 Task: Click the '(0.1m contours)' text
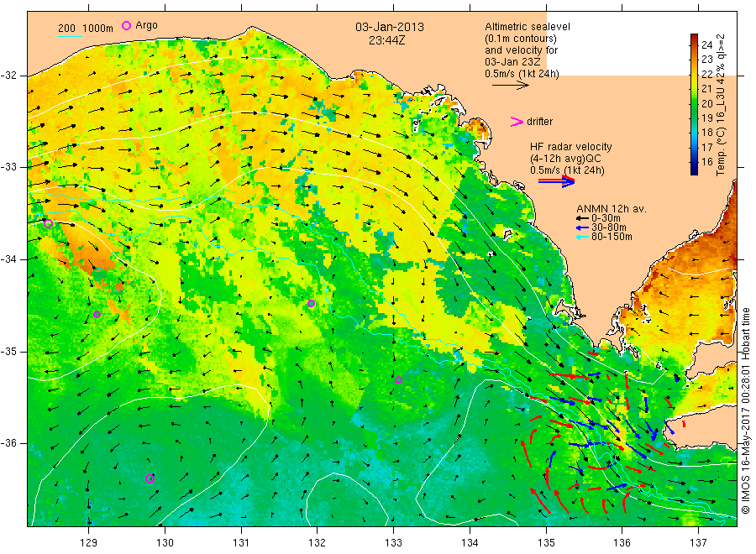coord(521,39)
